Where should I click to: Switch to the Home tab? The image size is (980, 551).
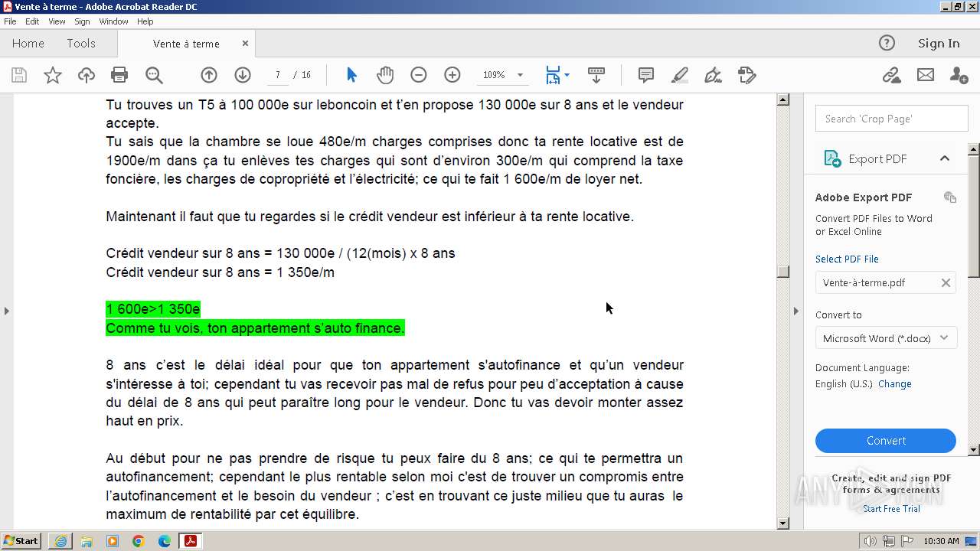[28, 44]
